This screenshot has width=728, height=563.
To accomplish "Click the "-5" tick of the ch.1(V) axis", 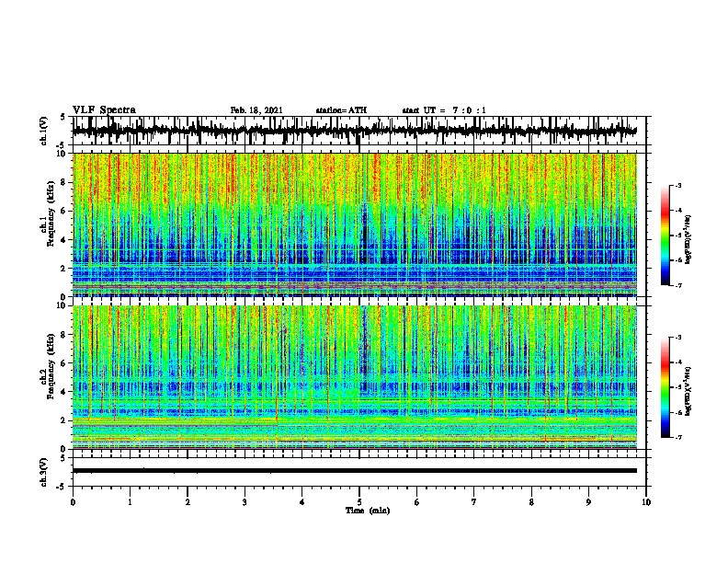I will tap(62, 145).
